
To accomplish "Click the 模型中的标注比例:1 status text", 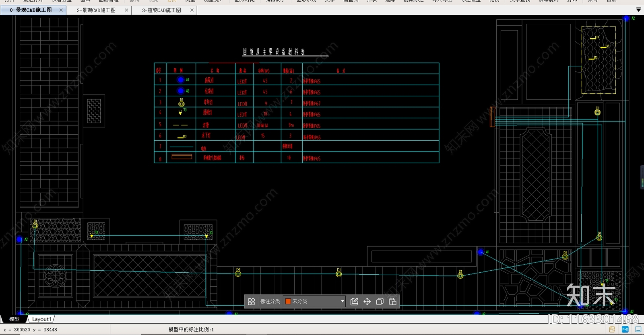I will pos(191,329).
